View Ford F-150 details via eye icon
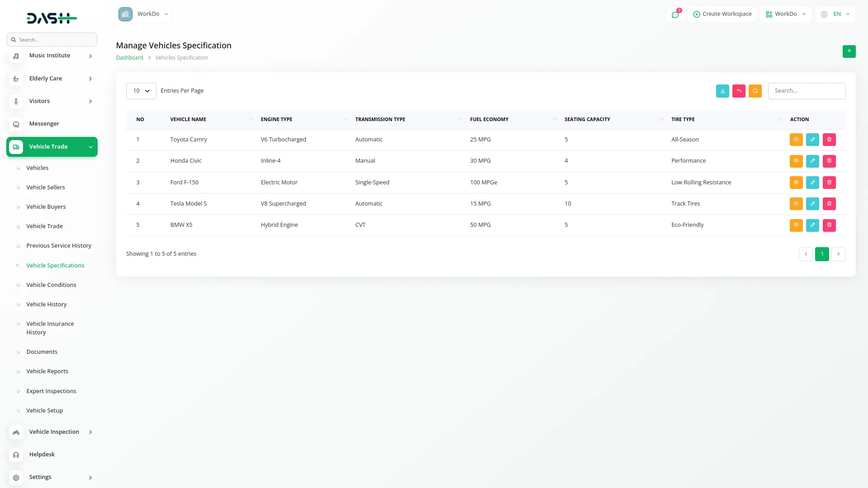The image size is (868, 488). (796, 183)
